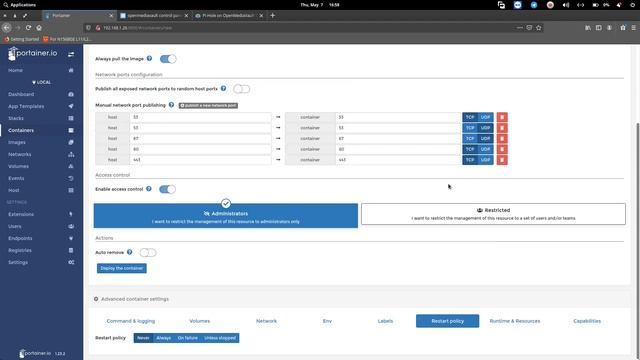Switch to the openmediavault control panel browser tab

click(x=154, y=16)
